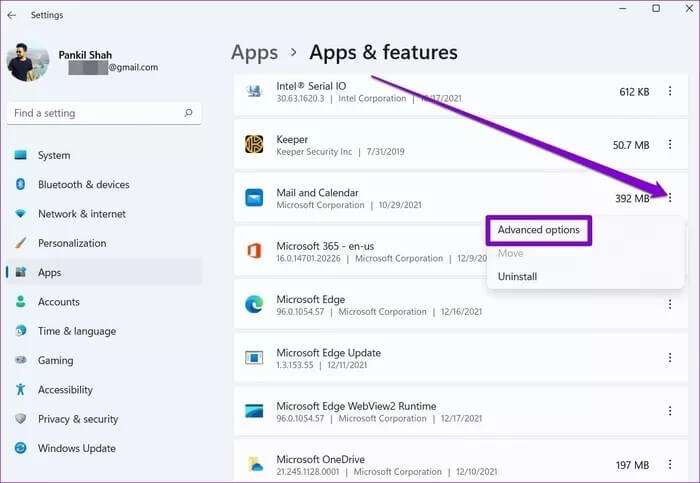
Task: Open more options for Keeper app
Action: tap(670, 145)
